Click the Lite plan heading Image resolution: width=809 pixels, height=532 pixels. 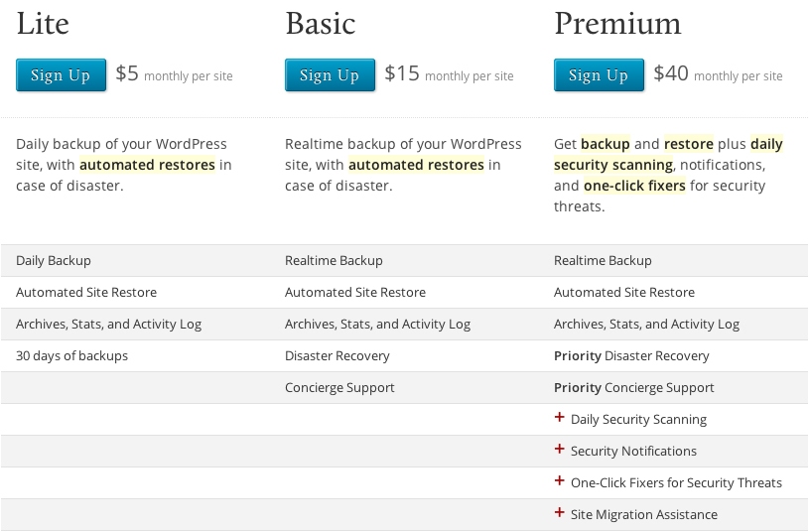tap(43, 24)
